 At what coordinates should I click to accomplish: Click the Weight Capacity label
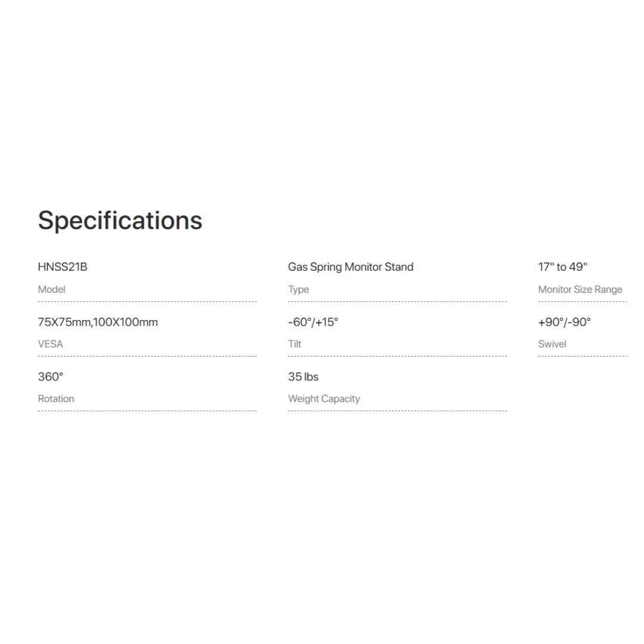point(324,399)
